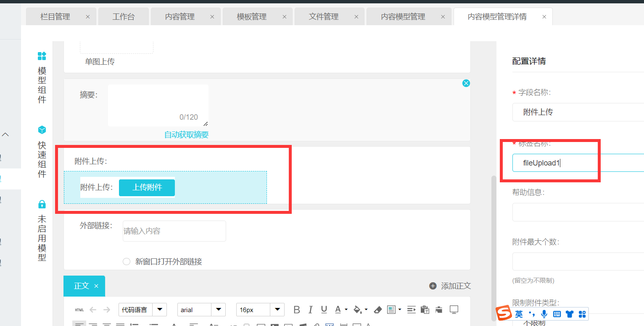644x326 pixels.
Task: Expand the paragraph layout options arrow
Action: coord(399,310)
